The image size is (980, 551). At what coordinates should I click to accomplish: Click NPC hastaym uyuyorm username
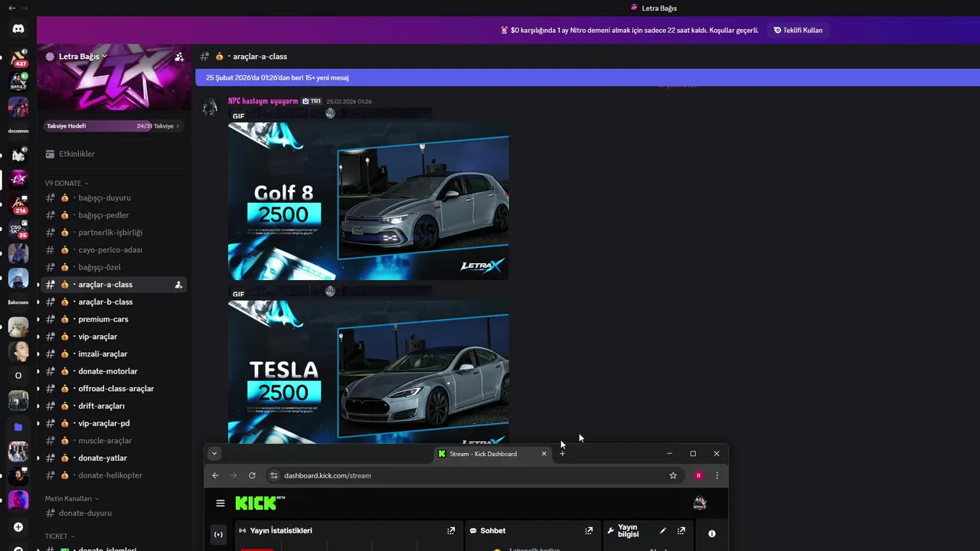tap(263, 101)
